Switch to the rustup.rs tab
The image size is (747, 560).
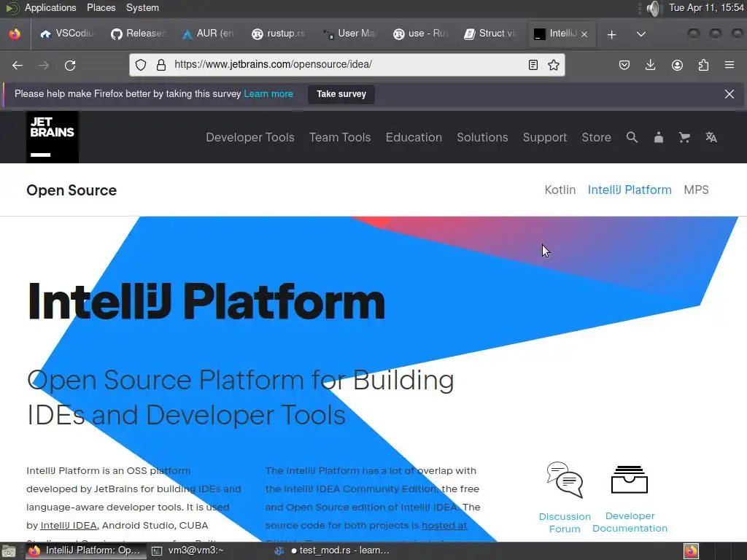[x=279, y=34]
